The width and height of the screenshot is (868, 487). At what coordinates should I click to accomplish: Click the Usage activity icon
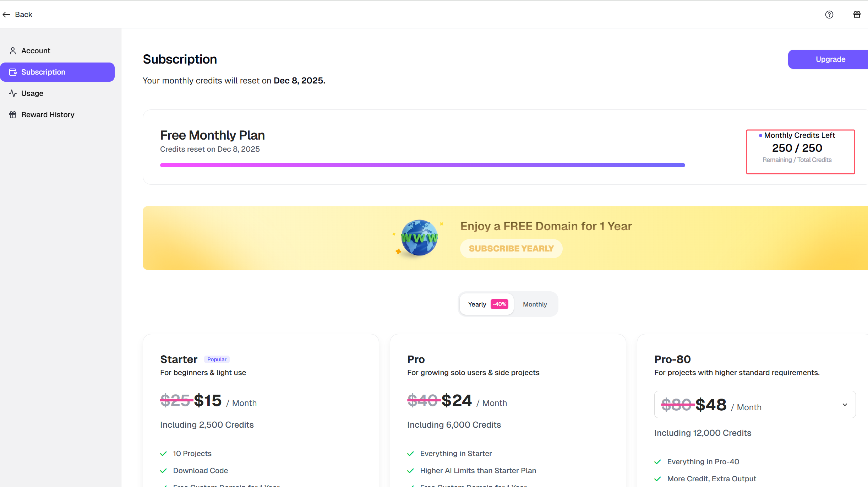point(13,93)
